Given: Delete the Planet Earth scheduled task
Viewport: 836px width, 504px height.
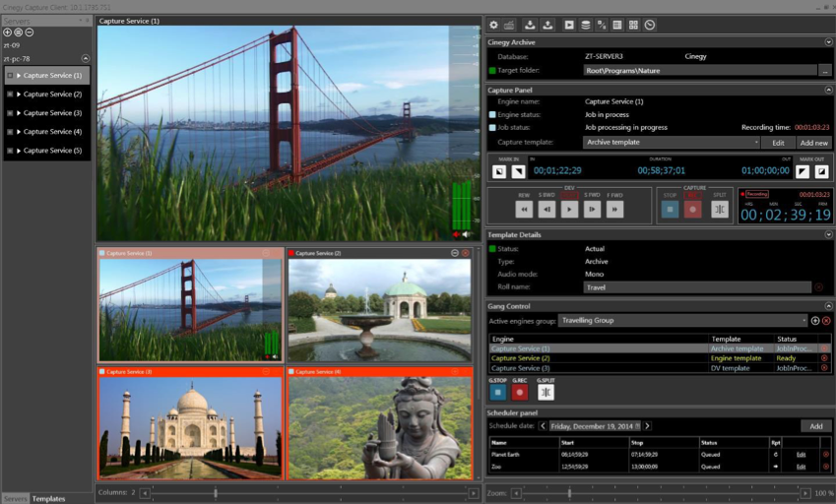Looking at the screenshot, I should 826,455.
